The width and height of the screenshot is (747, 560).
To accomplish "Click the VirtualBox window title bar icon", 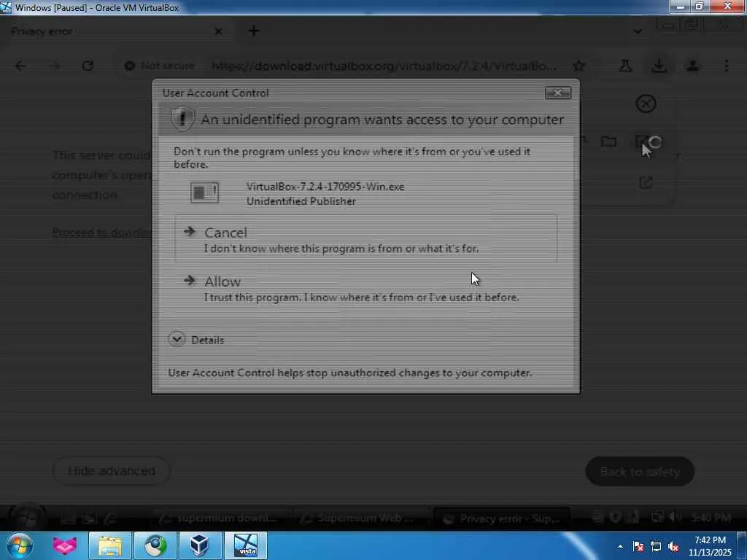I will coord(6,7).
